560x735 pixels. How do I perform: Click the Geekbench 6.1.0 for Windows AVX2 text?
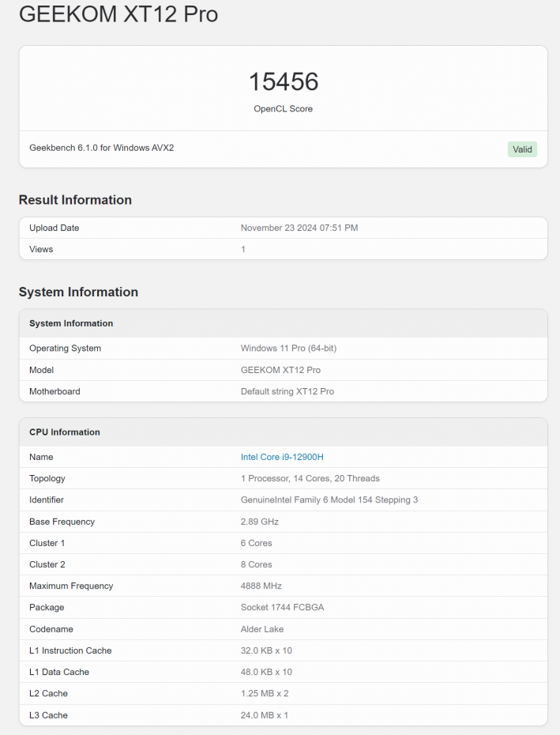coord(102,148)
